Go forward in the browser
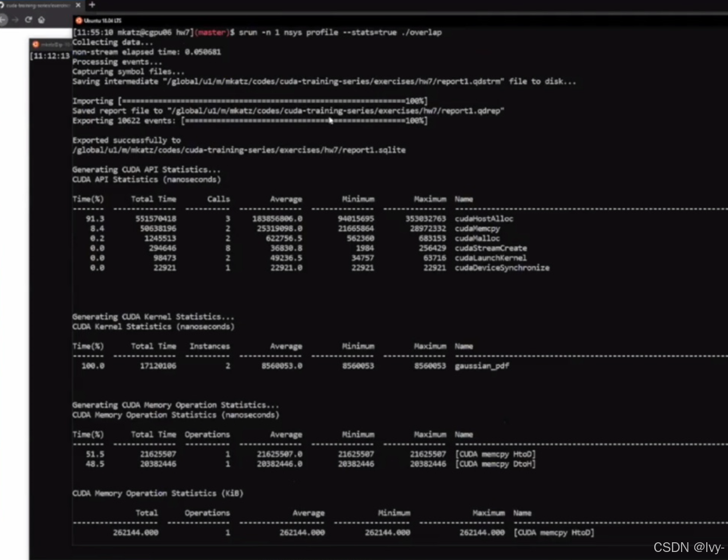728x560 pixels. pyautogui.click(x=15, y=19)
